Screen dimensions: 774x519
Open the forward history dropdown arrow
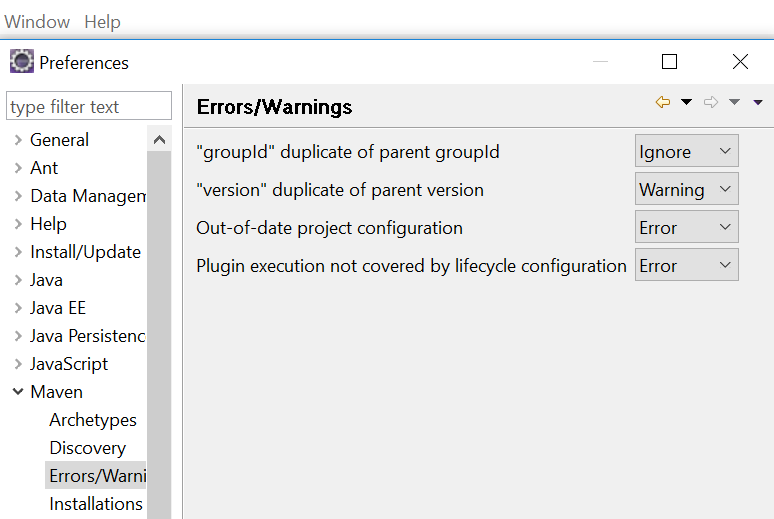(x=735, y=102)
